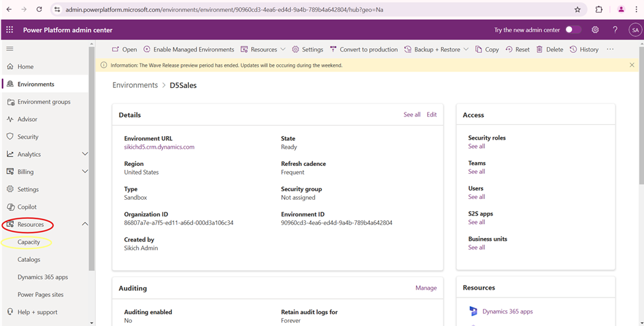Click Manage in the Auditing card
Screen dimensions: 644x326
425,288
